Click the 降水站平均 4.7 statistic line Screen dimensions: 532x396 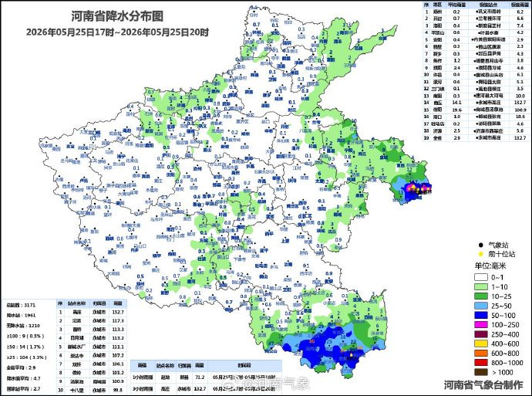coord(23,378)
